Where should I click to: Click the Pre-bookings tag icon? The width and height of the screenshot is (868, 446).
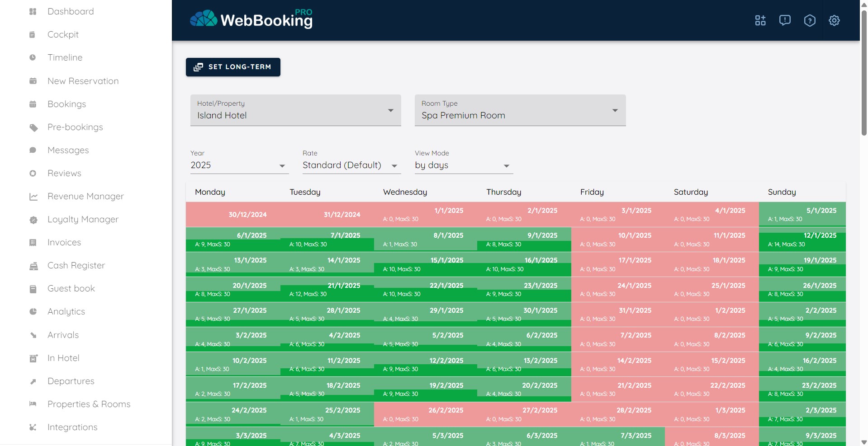(33, 127)
